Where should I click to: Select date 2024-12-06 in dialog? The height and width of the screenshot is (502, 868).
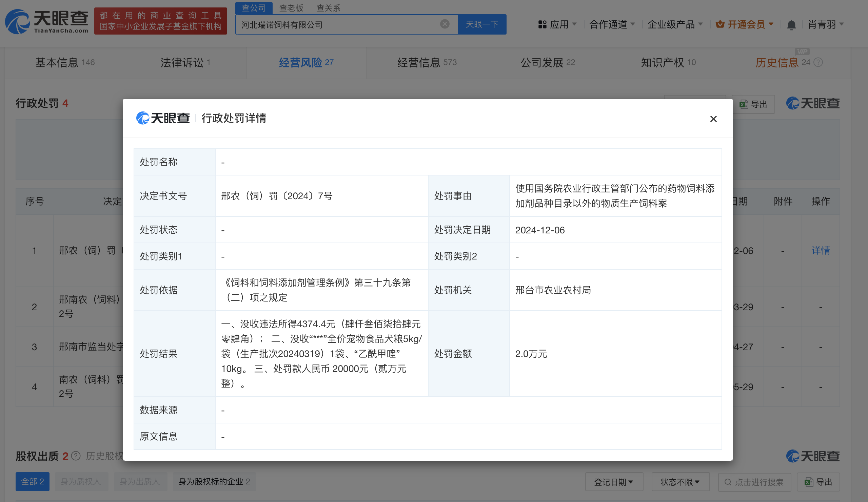point(540,230)
